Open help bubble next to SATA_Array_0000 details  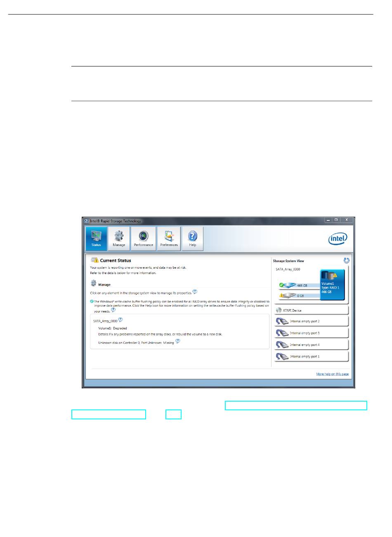click(x=120, y=320)
